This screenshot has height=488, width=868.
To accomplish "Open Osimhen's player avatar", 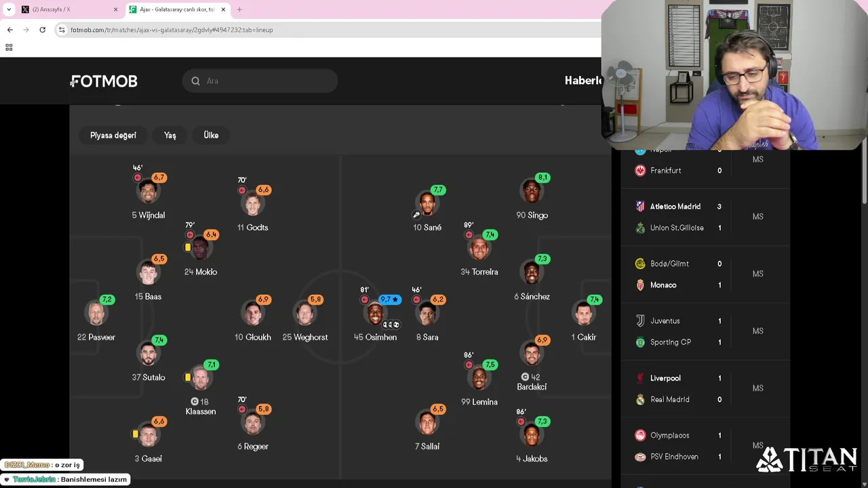I will click(375, 314).
